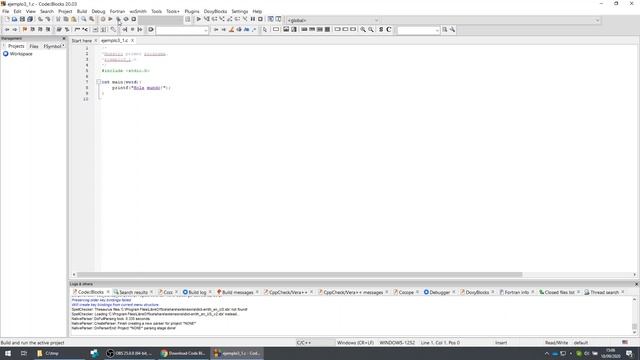Open Find with magnifier toolbar icon
The height and width of the screenshot is (360, 640).
[x=84, y=19]
